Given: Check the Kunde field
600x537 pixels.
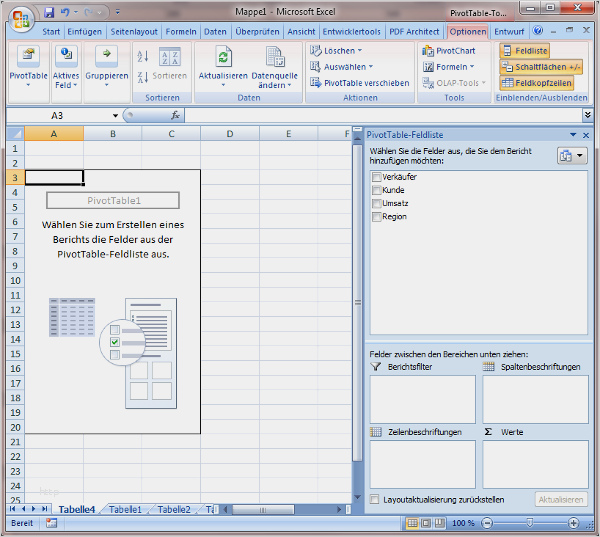Looking at the screenshot, I should pyautogui.click(x=377, y=190).
